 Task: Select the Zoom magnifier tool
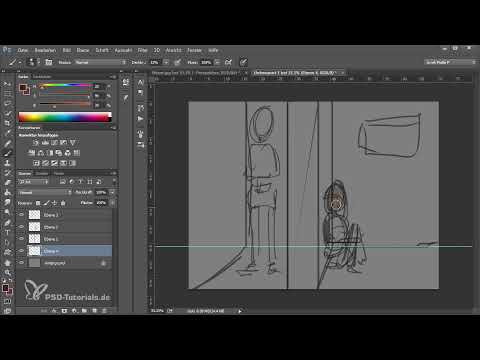click(x=7, y=273)
